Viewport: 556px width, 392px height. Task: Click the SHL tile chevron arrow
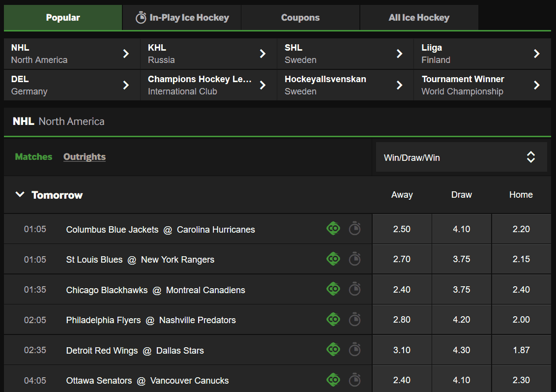click(400, 54)
